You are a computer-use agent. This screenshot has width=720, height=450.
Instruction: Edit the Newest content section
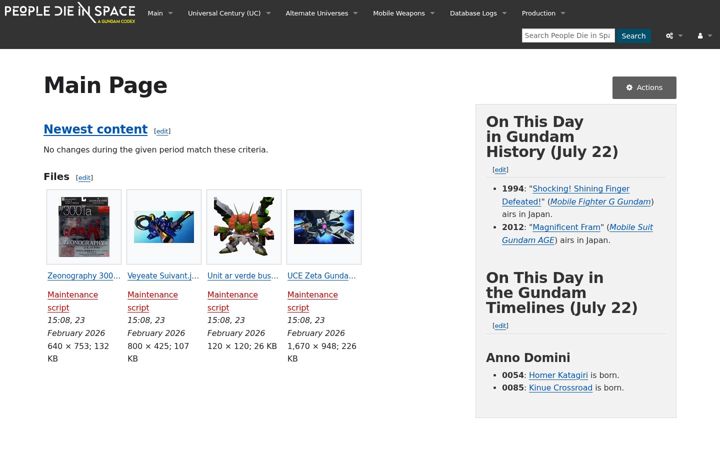162,131
